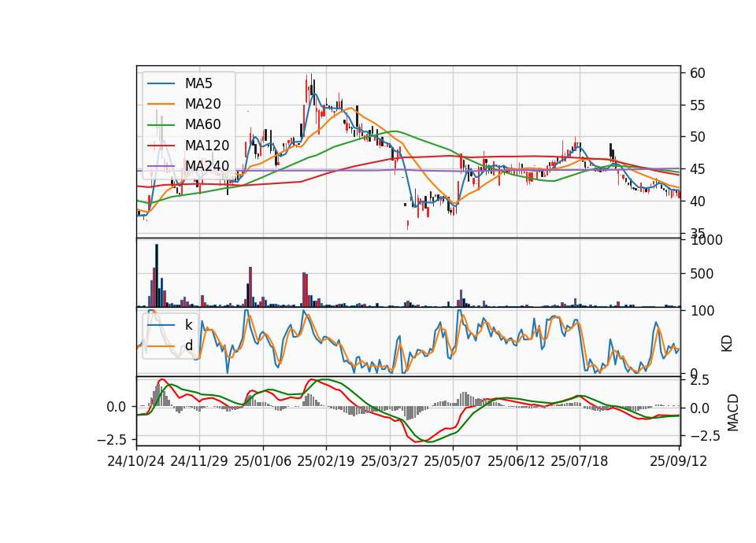Image resolution: width=756 pixels, height=543 pixels.
Task: Click the 100 KD axis label
Action: [x=702, y=311]
